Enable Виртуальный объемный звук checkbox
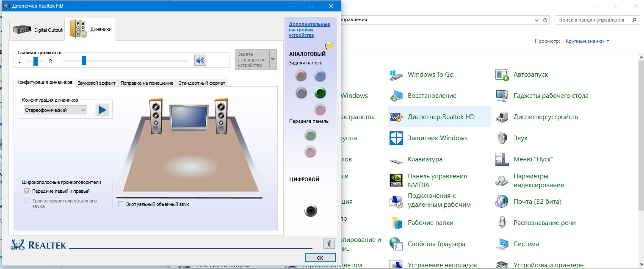The height and width of the screenshot is (269, 644). click(122, 204)
